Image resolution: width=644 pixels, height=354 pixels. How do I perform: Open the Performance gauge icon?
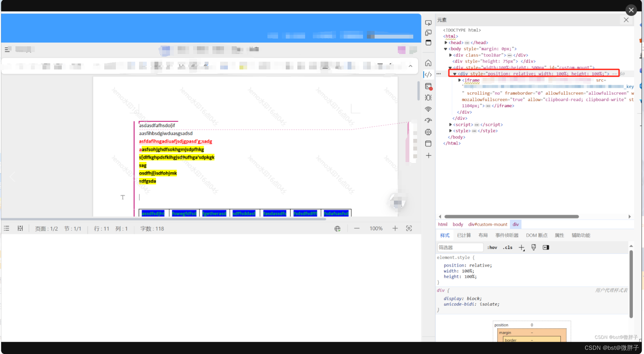(x=428, y=120)
